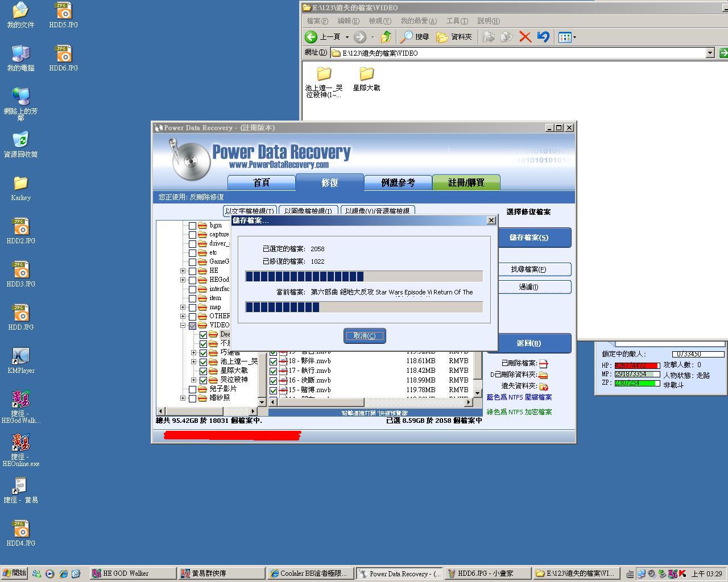Uncheck the 哭泣殺神 folder checkbox
The height and width of the screenshot is (582, 728).
[x=203, y=380]
